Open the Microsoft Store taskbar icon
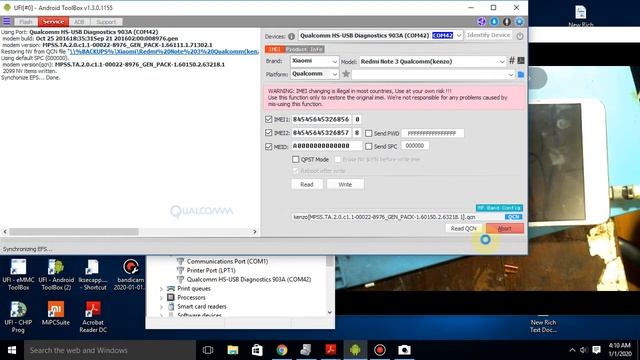Viewport: 640px width, 360px height. [x=257, y=350]
